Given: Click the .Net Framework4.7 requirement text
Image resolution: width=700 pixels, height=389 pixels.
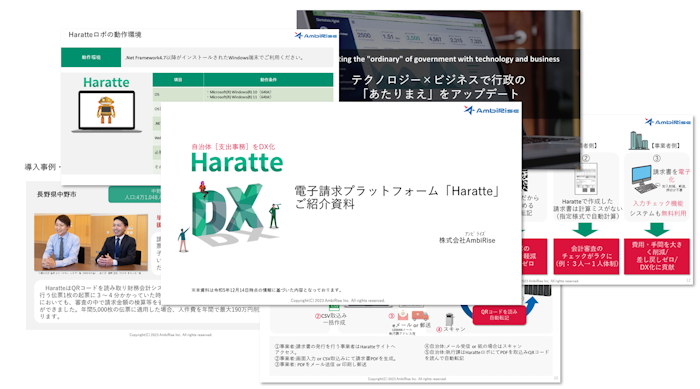Looking at the screenshot, I should (x=214, y=58).
